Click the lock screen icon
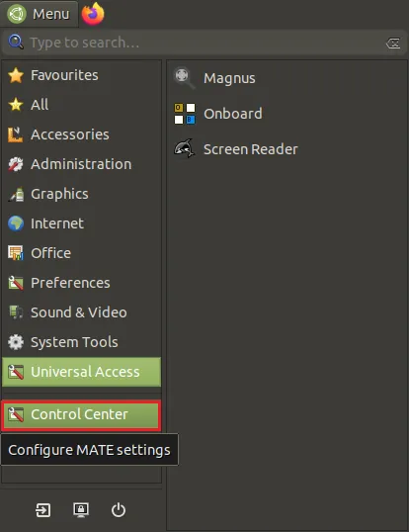Screen dimensions: 409x532 click(x=81, y=510)
